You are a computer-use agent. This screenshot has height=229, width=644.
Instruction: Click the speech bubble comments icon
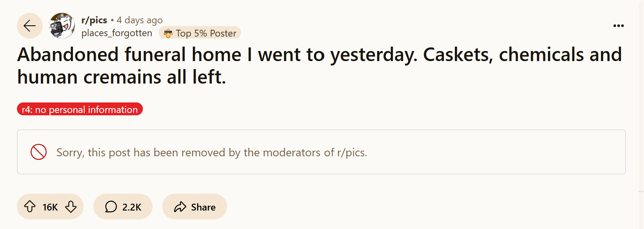[x=111, y=207]
